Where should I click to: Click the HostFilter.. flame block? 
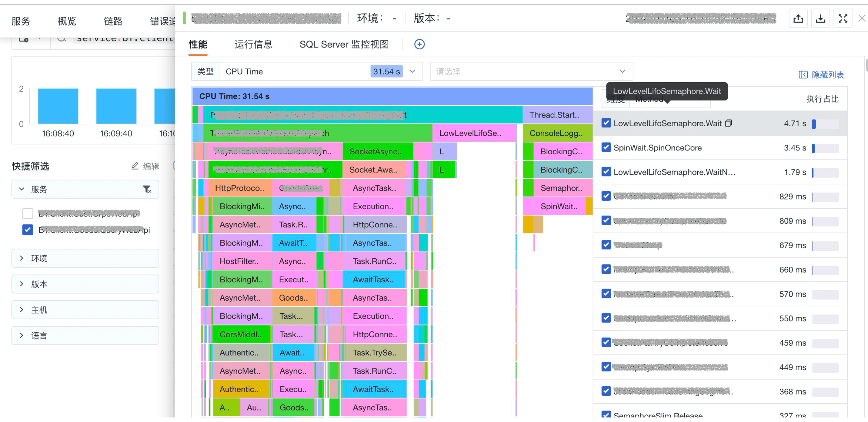[x=242, y=261]
